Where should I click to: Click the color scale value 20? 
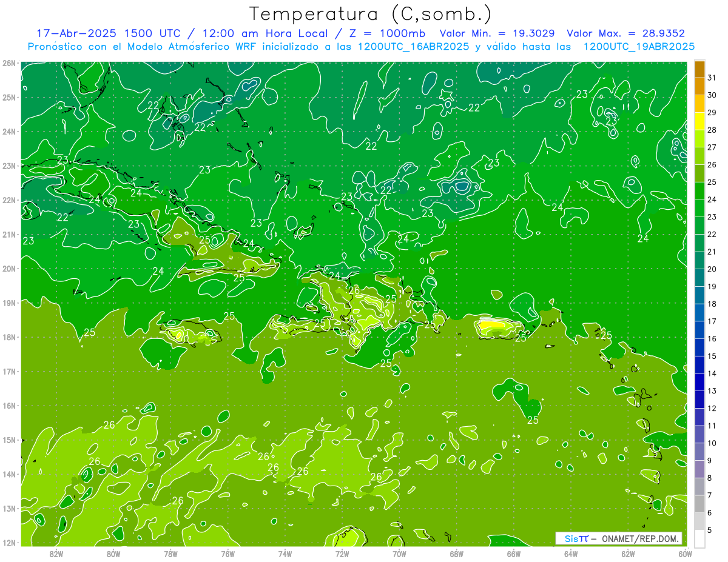tap(712, 269)
